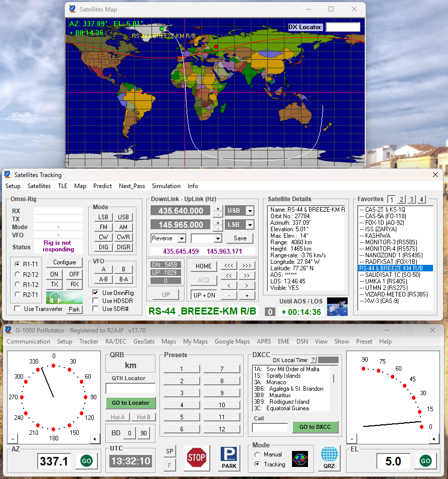Select the R1-T2 radio option
The width and height of the screenshot is (448, 479).
(x=18, y=284)
